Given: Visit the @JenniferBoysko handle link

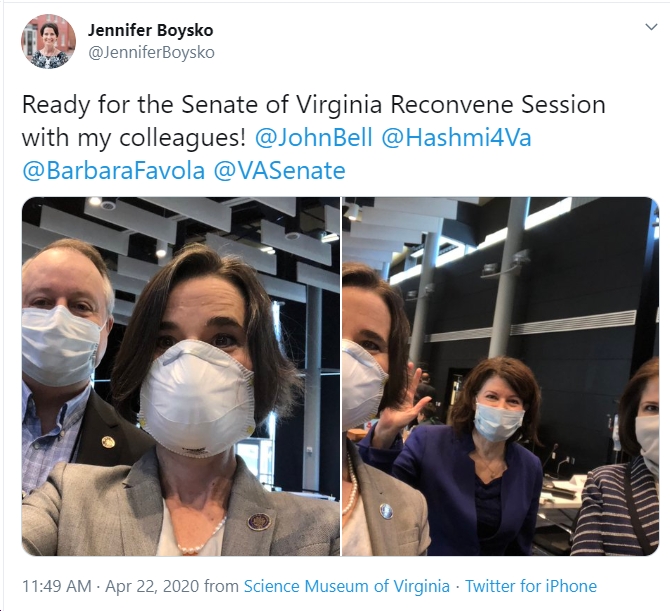Looking at the screenshot, I should coord(151,53).
